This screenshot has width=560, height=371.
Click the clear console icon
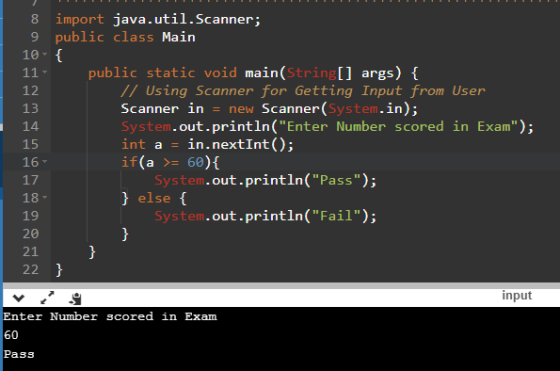[x=75, y=299]
